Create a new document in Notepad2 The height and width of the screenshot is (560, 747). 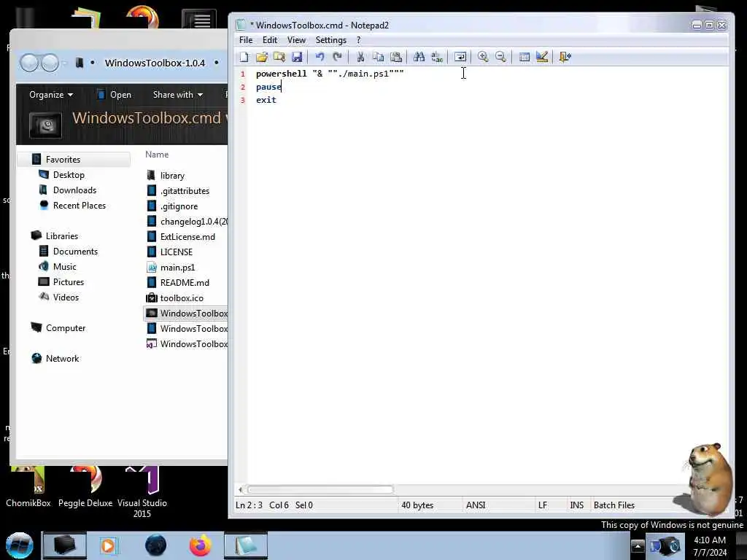click(x=244, y=57)
